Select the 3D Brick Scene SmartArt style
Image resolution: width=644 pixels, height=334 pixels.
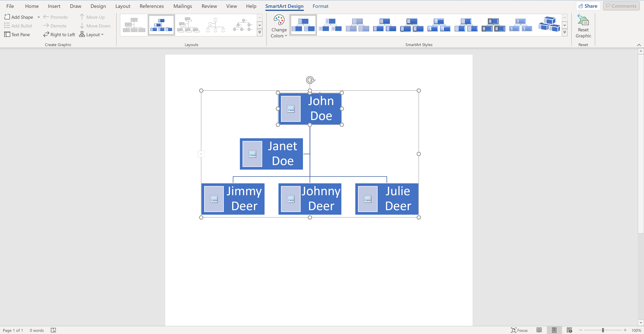tap(549, 24)
